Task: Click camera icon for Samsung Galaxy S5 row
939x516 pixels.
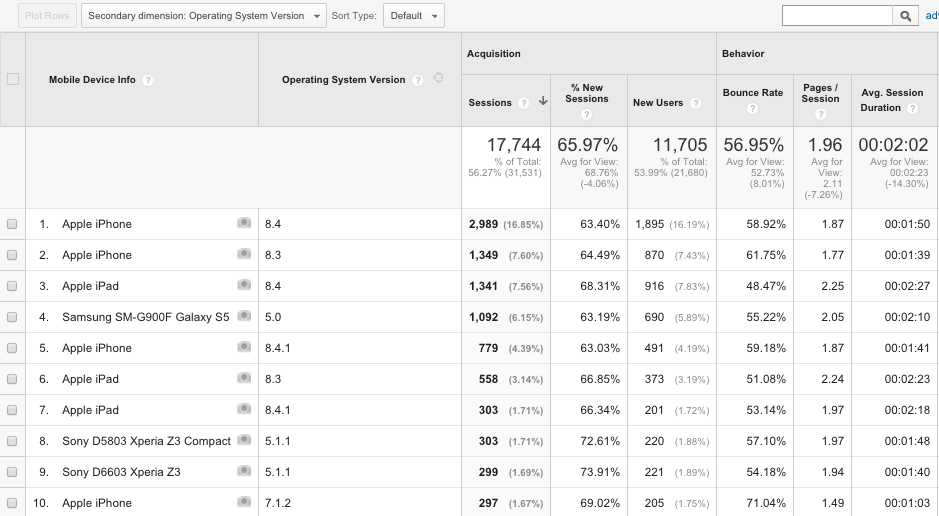Action: click(244, 316)
